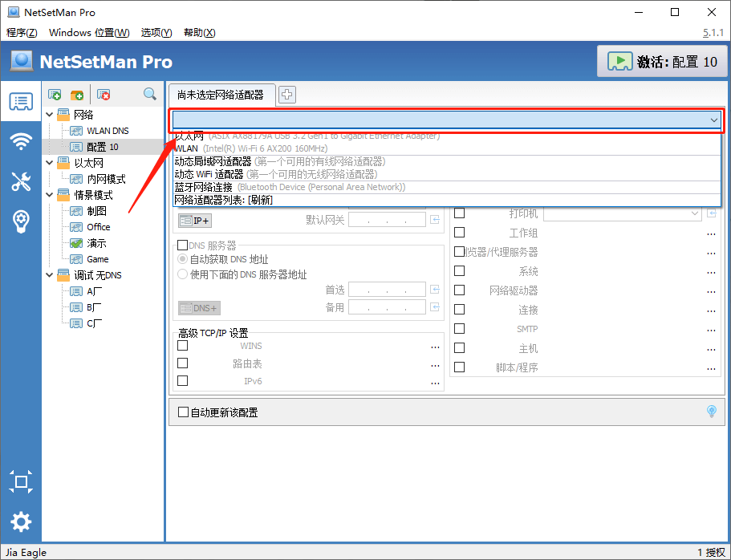Open the WiFi management sidebar icon
The image size is (731, 560).
click(x=21, y=141)
